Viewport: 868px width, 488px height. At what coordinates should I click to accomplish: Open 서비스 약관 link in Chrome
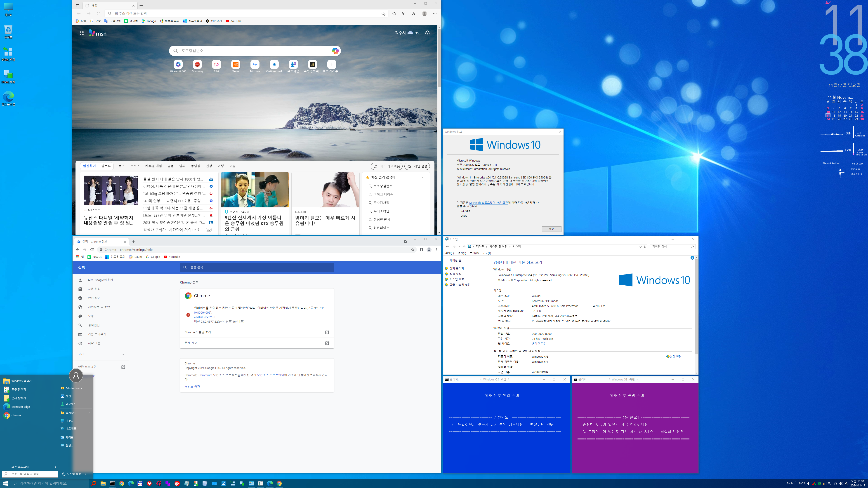(x=192, y=387)
